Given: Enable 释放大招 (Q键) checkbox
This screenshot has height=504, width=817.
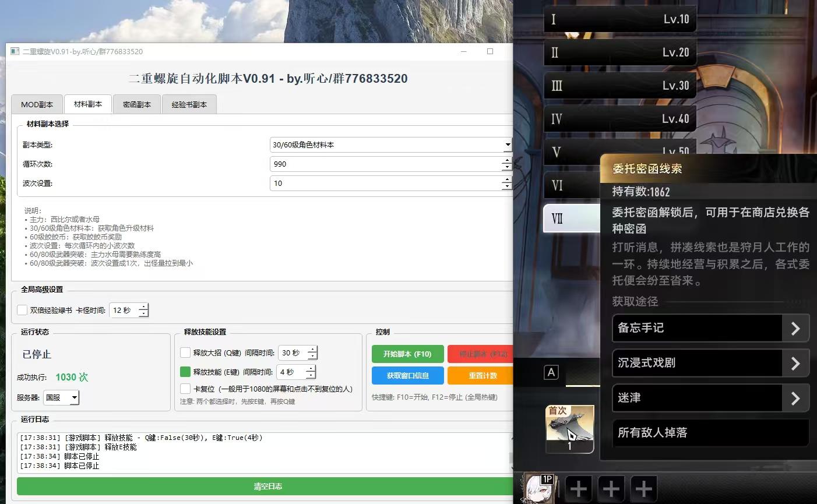Looking at the screenshot, I should click(185, 353).
